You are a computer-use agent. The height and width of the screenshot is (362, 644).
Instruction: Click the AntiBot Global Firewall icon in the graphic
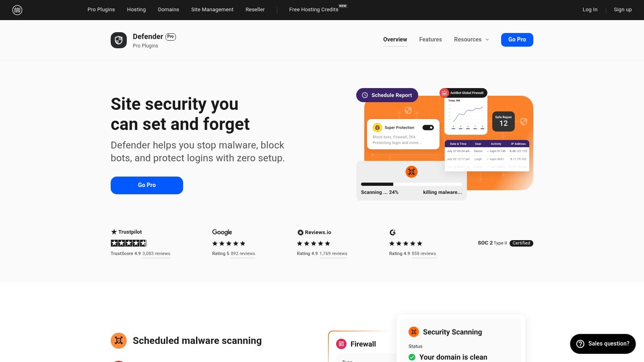[444, 93]
